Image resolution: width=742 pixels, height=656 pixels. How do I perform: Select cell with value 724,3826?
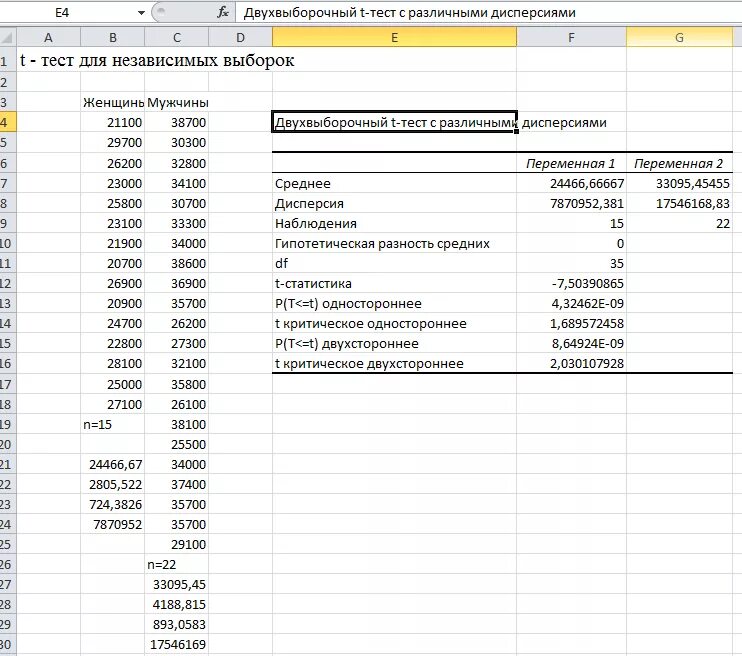pos(113,504)
